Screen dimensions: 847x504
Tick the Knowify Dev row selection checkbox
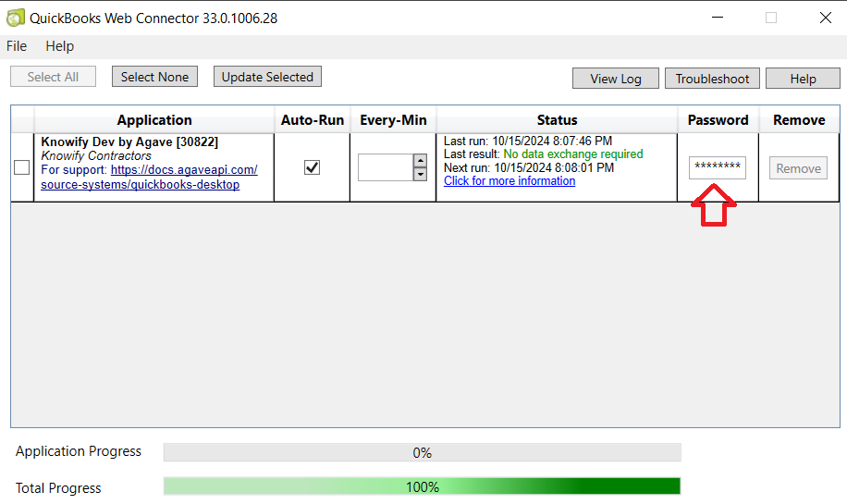click(21, 167)
